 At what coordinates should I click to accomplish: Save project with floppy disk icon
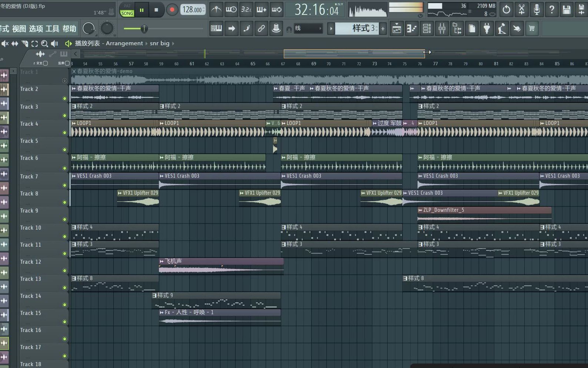click(x=567, y=10)
